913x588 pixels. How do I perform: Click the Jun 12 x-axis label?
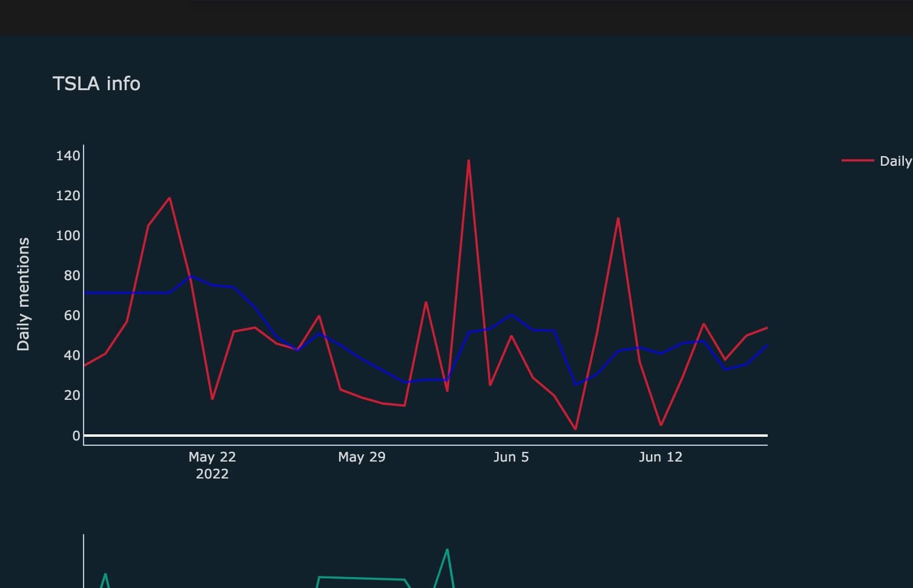click(661, 457)
